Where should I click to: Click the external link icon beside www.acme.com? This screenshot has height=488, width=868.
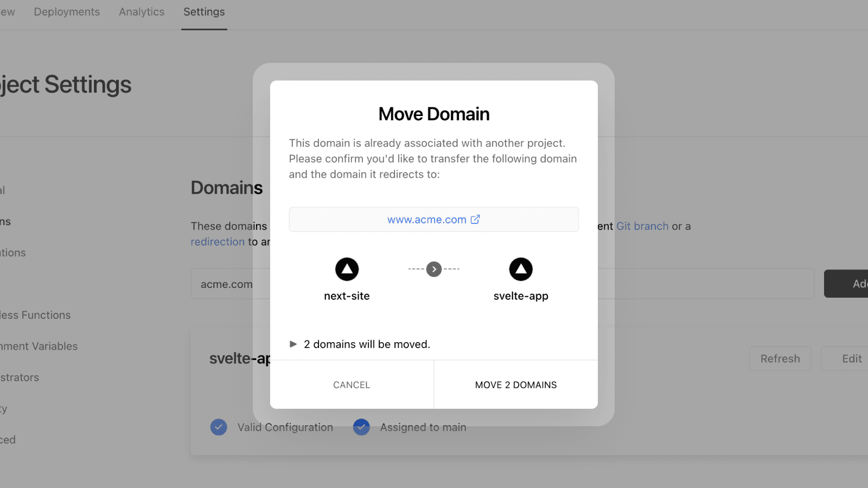coord(475,220)
